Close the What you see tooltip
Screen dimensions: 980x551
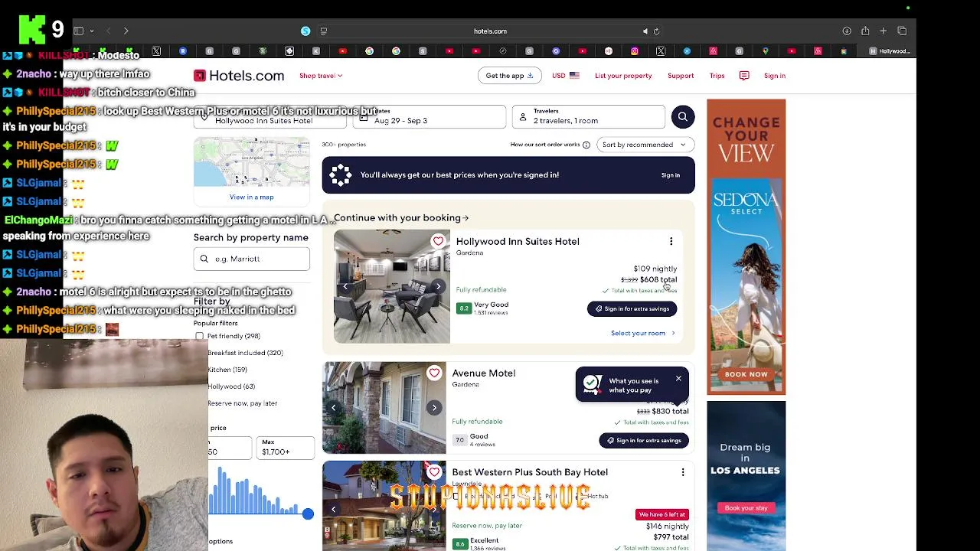pyautogui.click(x=678, y=379)
